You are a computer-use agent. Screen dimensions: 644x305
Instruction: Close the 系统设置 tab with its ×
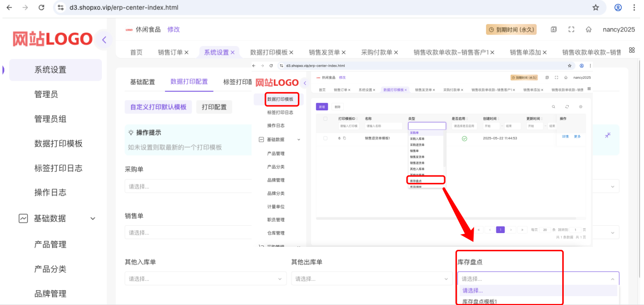(232, 52)
